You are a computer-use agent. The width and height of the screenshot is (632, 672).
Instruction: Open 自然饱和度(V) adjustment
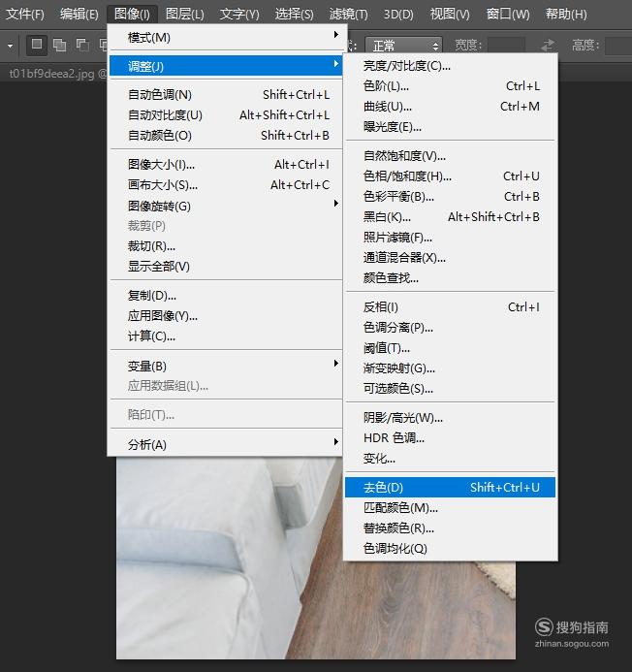coord(450,155)
